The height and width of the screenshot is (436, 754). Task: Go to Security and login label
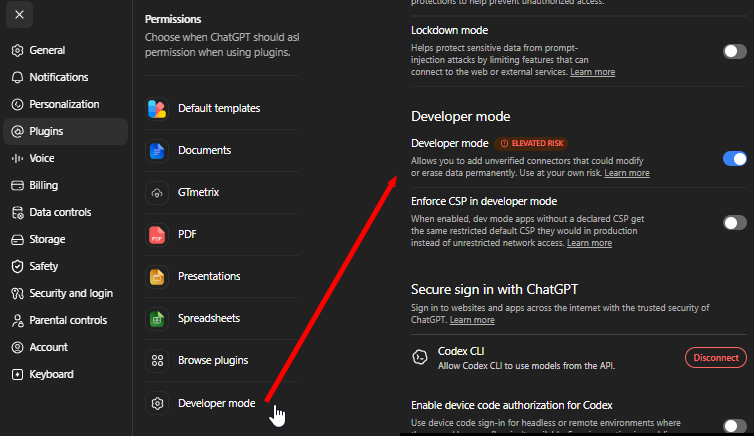[x=71, y=293]
